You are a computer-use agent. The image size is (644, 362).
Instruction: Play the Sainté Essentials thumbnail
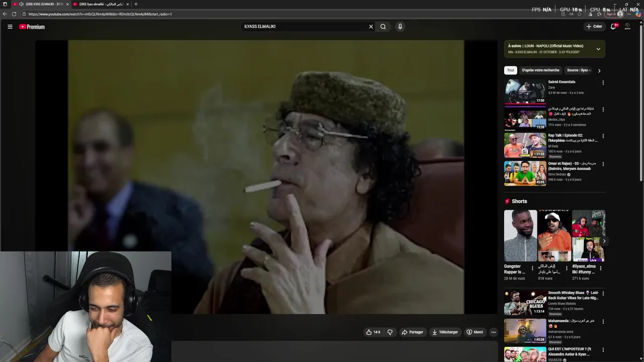pos(525,92)
